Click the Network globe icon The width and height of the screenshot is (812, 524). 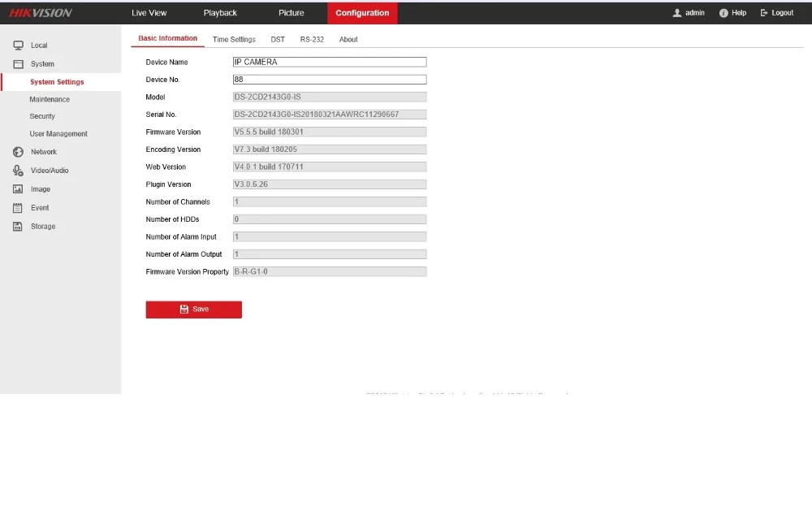tap(18, 152)
